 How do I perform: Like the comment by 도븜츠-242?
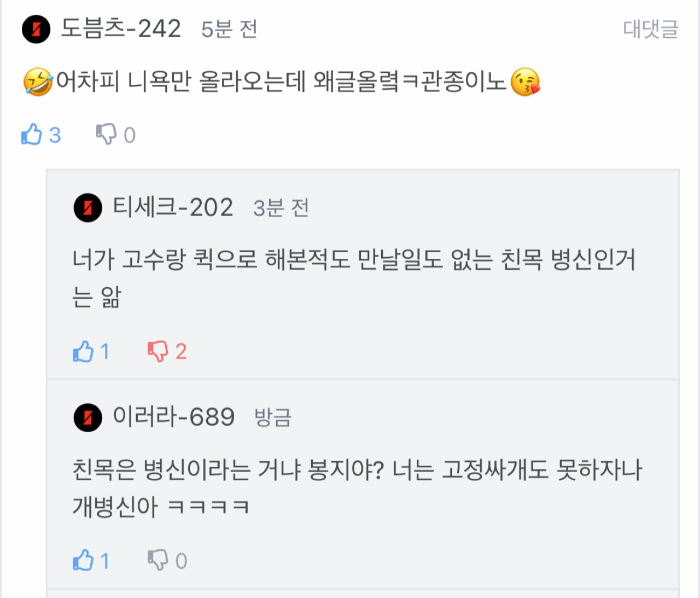pos(32,135)
